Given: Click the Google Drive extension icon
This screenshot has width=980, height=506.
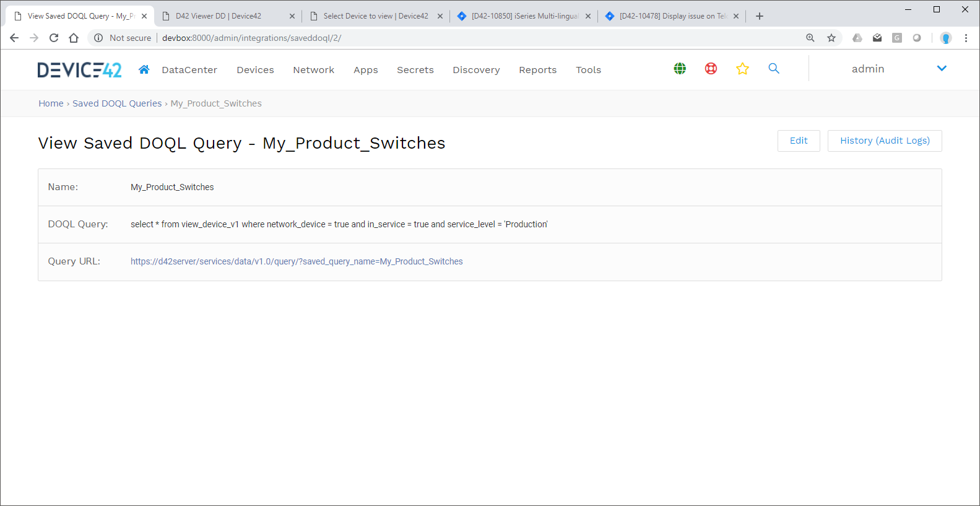Looking at the screenshot, I should click(857, 38).
